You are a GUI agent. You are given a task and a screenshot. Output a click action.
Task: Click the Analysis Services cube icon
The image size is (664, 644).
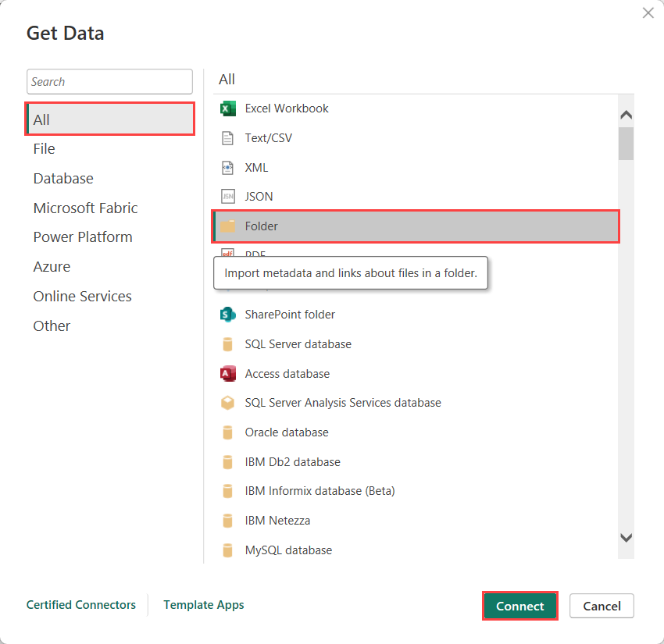click(x=228, y=403)
